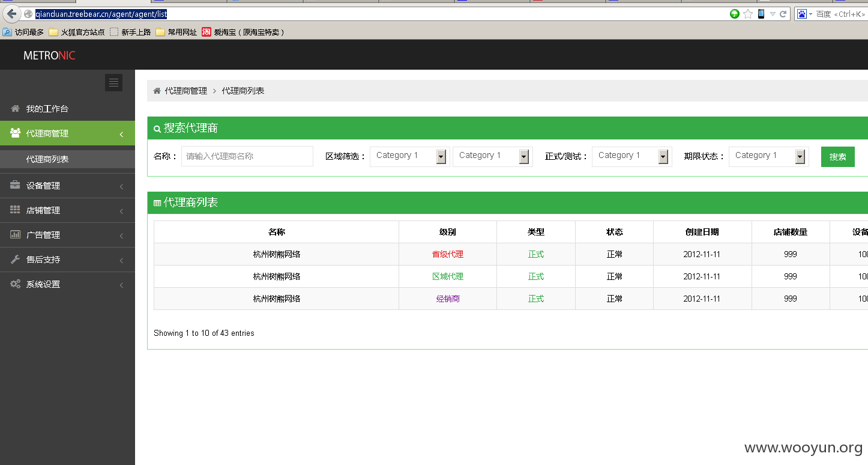Click the wrench icon beside 售后支持
The height and width of the screenshot is (465, 868).
[16, 259]
